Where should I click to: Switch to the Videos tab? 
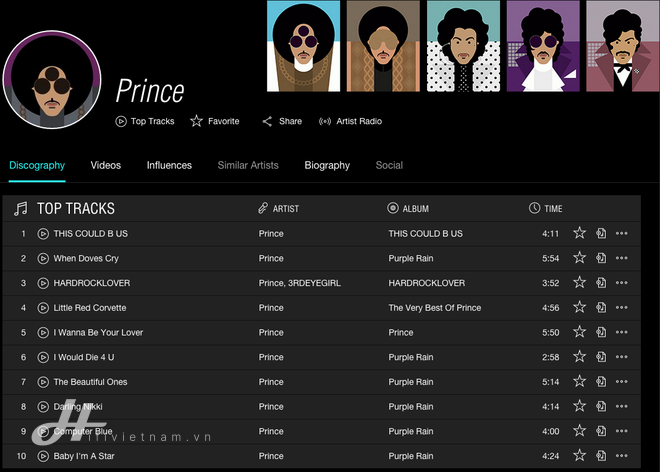tap(106, 165)
